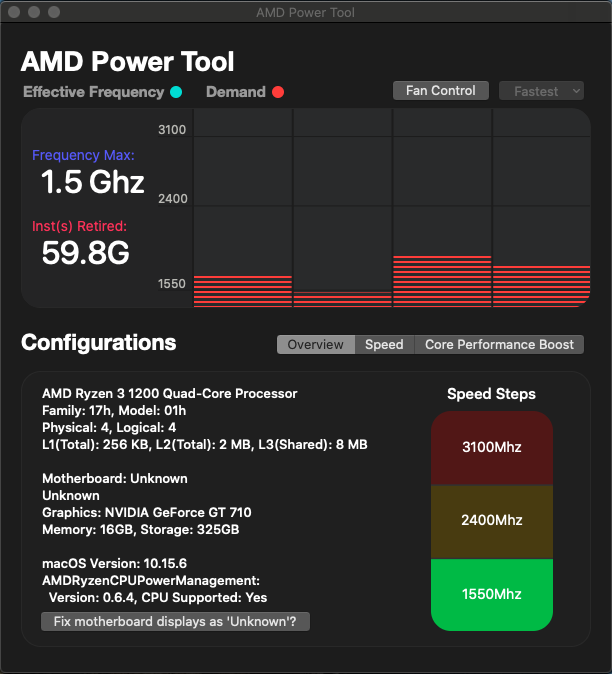Open the Fastest fan speed dropdown
This screenshot has height=674, width=612.
[541, 91]
